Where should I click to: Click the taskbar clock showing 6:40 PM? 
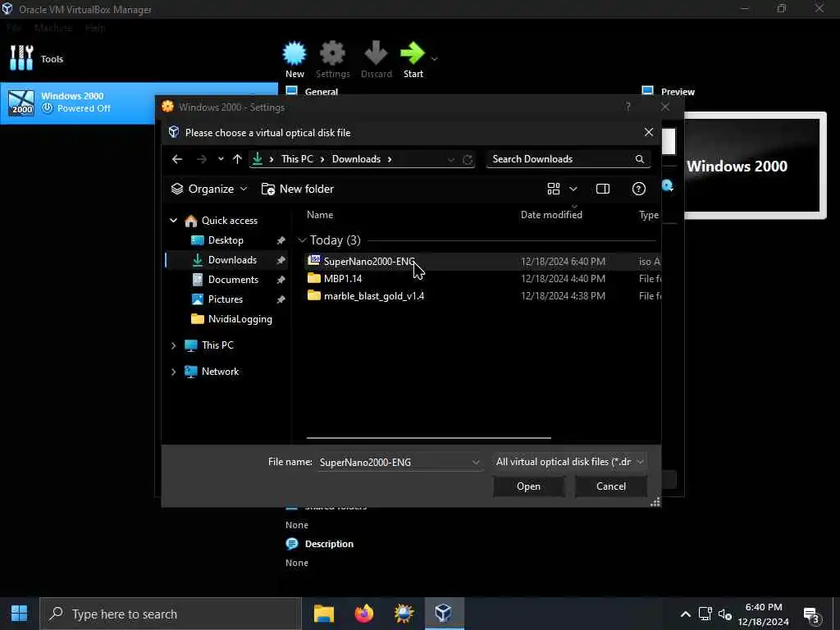pyautogui.click(x=764, y=614)
